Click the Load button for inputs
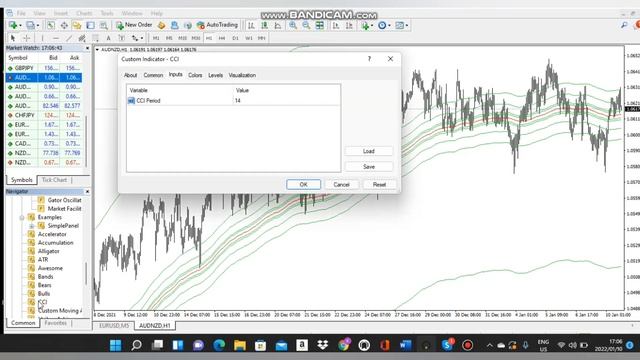640x360 pixels. tap(369, 151)
